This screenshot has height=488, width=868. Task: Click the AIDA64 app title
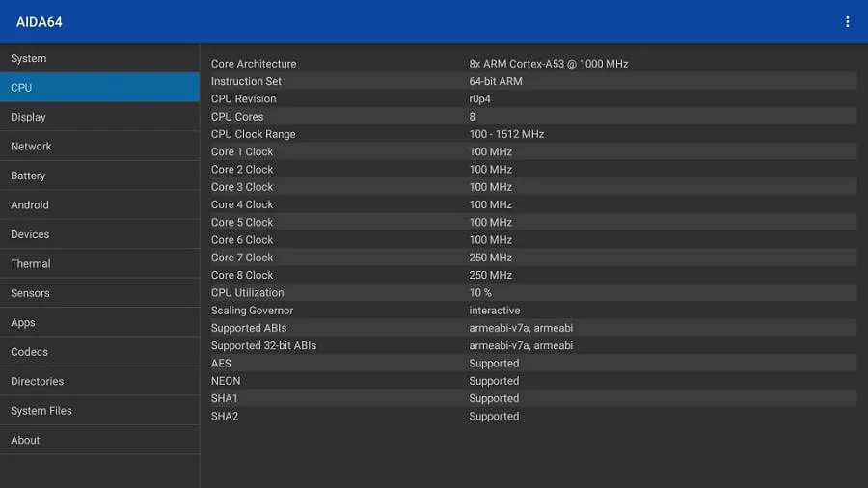40,22
